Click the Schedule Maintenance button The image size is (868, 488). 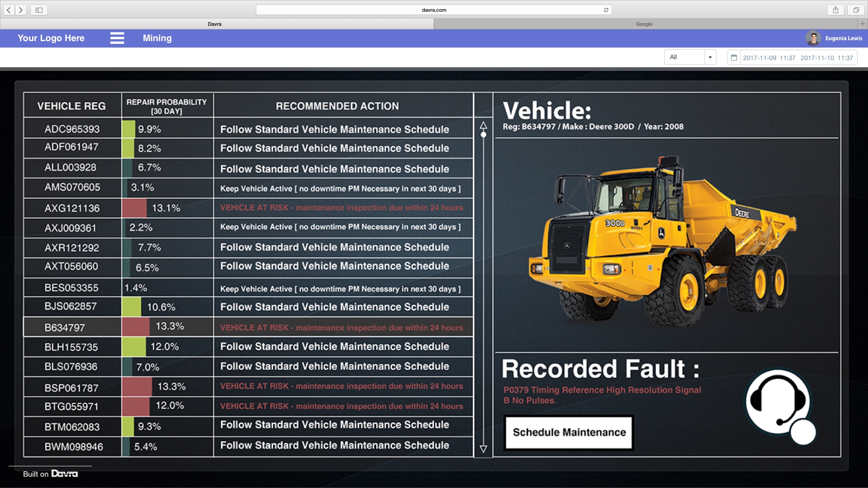point(569,432)
